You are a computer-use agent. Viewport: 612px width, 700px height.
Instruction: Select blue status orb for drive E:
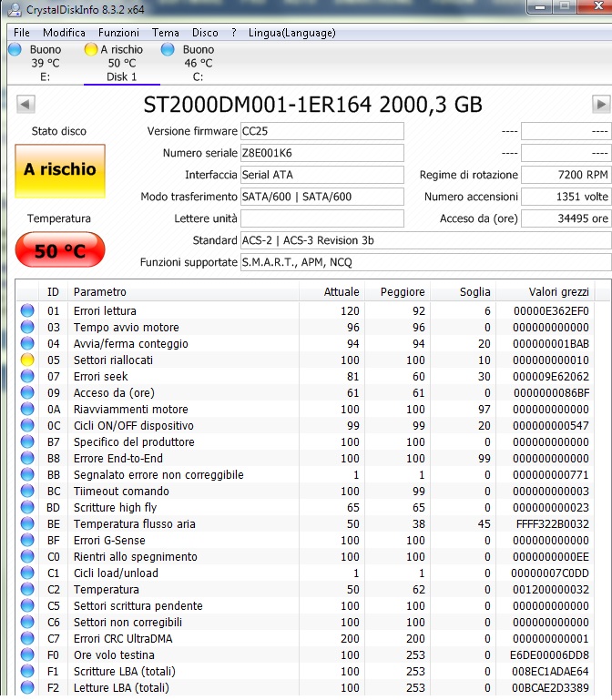[x=15, y=49]
